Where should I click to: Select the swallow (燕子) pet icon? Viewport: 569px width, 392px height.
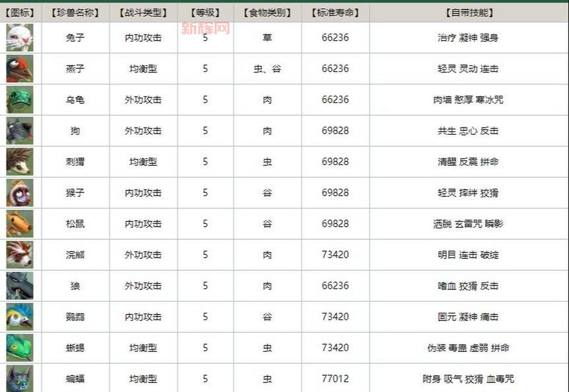coord(20,69)
